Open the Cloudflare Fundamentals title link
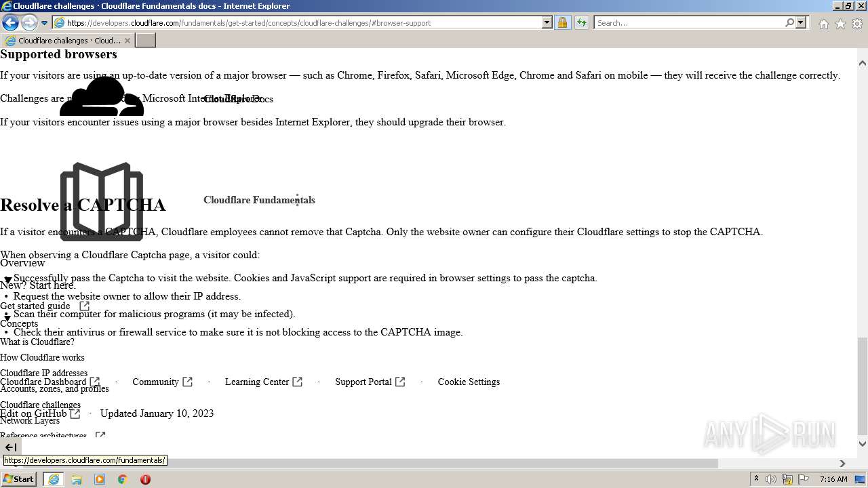Image resolution: width=868 pixels, height=488 pixels. click(x=259, y=200)
